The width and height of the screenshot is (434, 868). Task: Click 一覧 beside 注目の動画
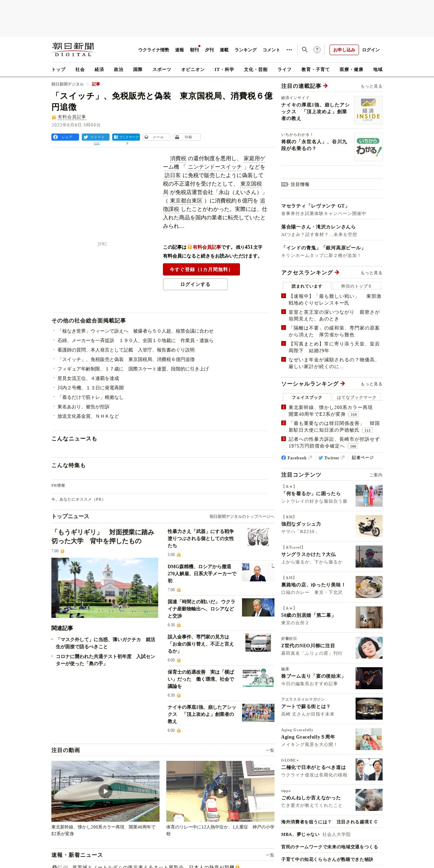pyautogui.click(x=270, y=750)
